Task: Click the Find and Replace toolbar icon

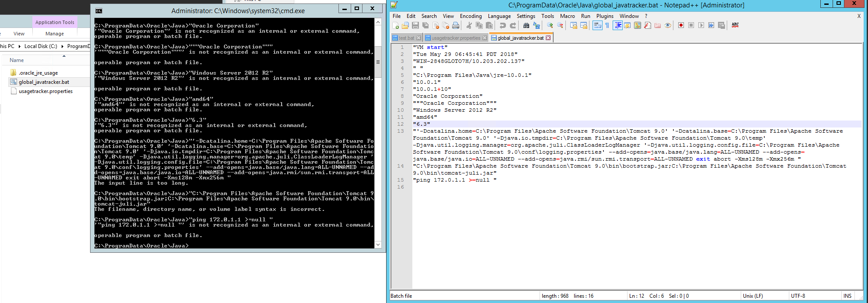Action: tap(537, 26)
